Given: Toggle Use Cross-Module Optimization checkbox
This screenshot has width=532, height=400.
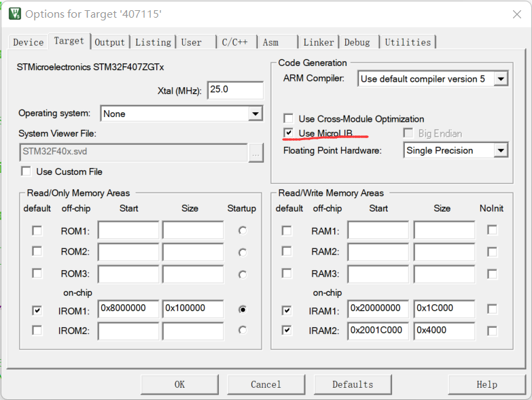Looking at the screenshot, I should pos(288,118).
